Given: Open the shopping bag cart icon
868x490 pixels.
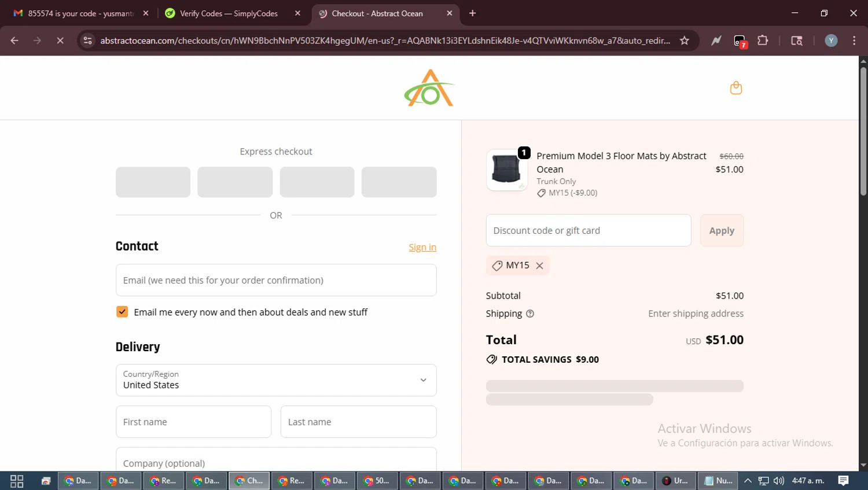Looking at the screenshot, I should pos(735,88).
